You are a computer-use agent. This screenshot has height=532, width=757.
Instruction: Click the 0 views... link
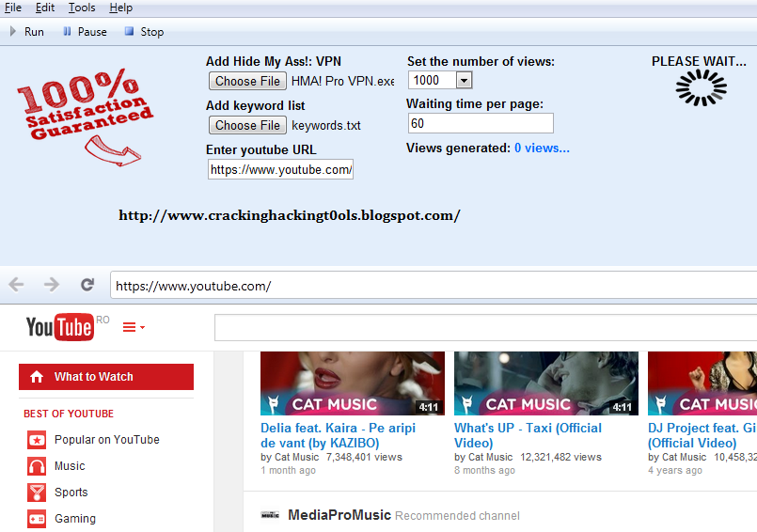[x=542, y=149]
